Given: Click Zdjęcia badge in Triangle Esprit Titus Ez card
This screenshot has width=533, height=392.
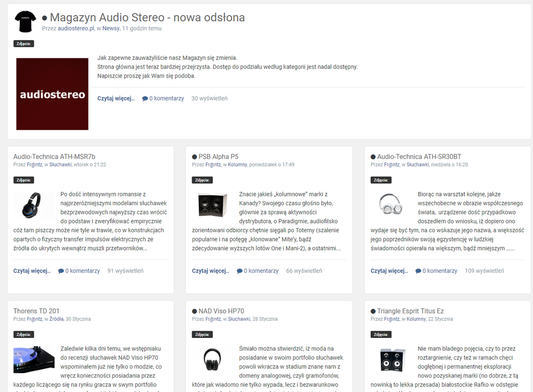Looking at the screenshot, I should (x=381, y=335).
